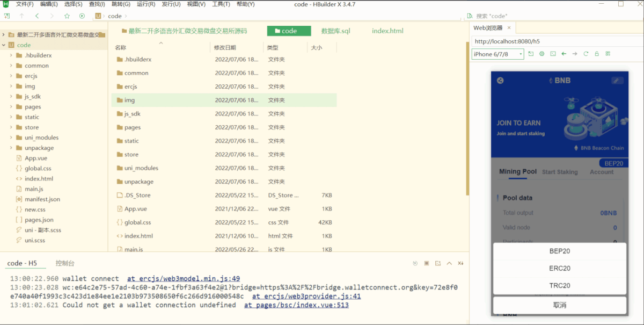The height and width of the screenshot is (325, 644).
Task: Expand the 最新二开多语言 project in tree
Action: pos(4,34)
